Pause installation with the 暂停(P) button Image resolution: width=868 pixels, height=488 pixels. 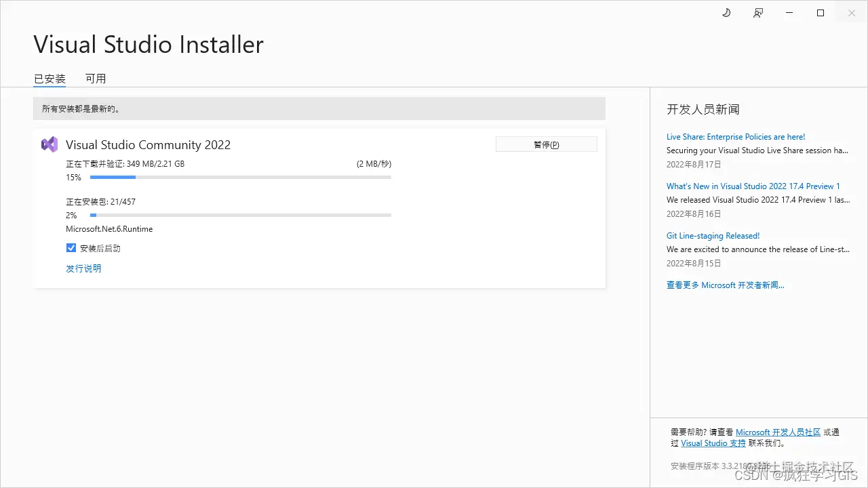(x=547, y=144)
